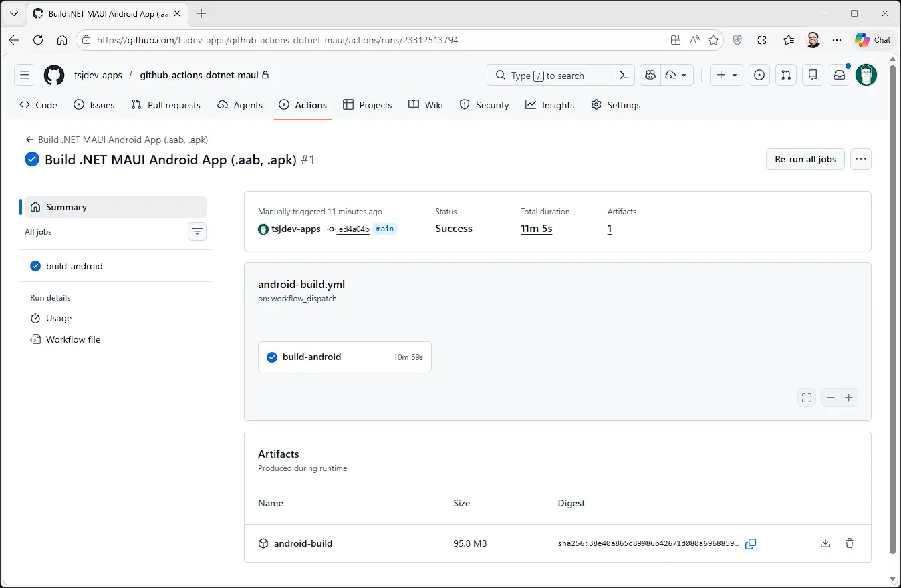This screenshot has width=901, height=588.
Task: Open the tsjdev-apps user who triggered run
Action: pos(296,229)
